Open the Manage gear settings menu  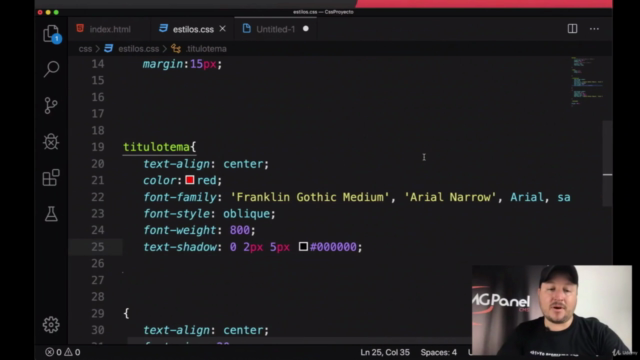coord(51,324)
